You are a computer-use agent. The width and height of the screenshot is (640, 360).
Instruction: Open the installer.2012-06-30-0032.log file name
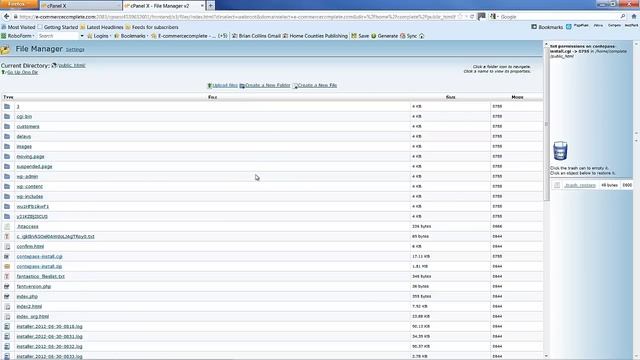pos(49,347)
